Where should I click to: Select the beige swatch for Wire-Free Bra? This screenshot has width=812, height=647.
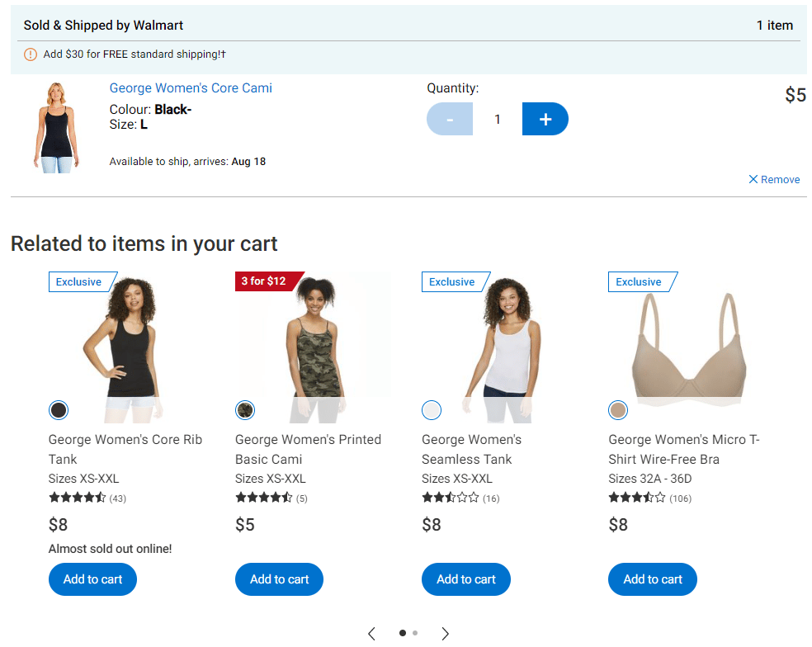[618, 410]
